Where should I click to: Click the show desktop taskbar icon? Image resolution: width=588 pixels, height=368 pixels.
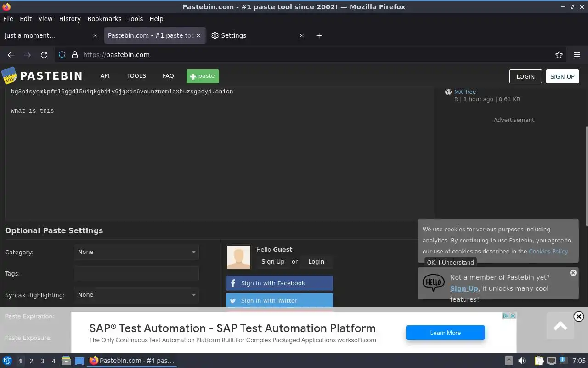(79, 361)
